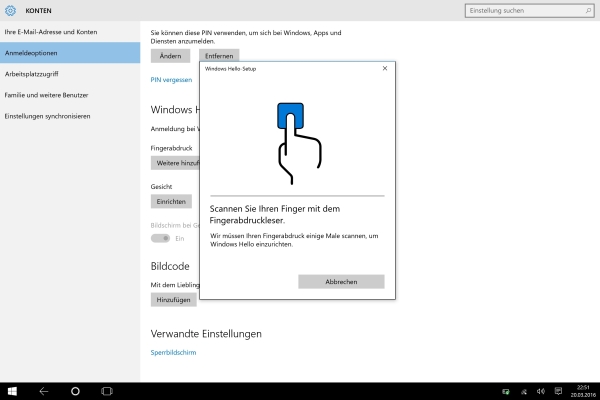Click Weitere hinzufügen fingerprint button
This screenshot has width=600, height=400.
(175, 163)
